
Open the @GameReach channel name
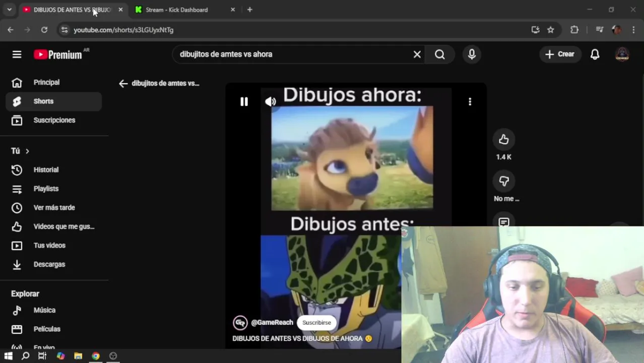[x=272, y=323]
